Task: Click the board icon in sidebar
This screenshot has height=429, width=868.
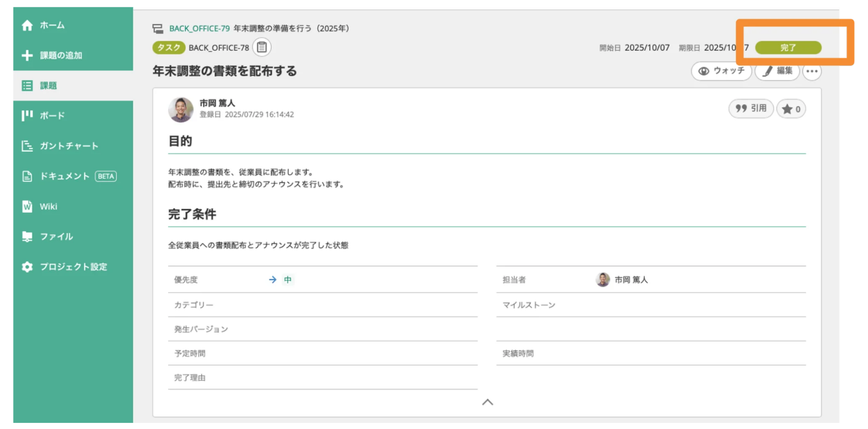Action: [x=27, y=116]
